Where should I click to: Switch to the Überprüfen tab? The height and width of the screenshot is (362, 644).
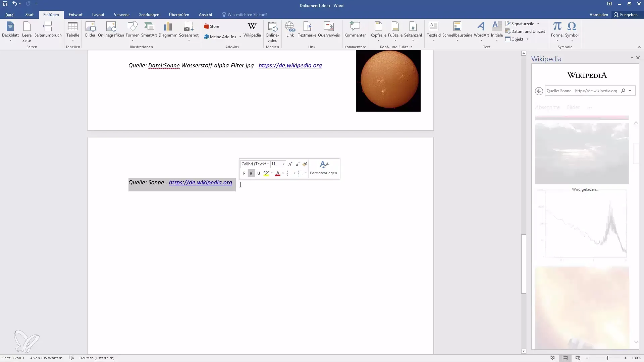[x=179, y=15]
